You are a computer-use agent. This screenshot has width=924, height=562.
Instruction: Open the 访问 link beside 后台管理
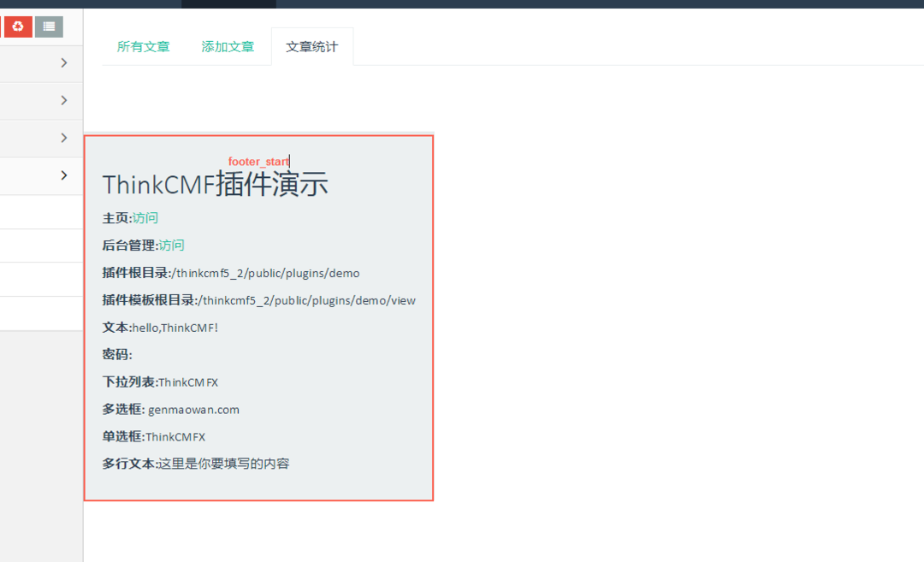[171, 245]
